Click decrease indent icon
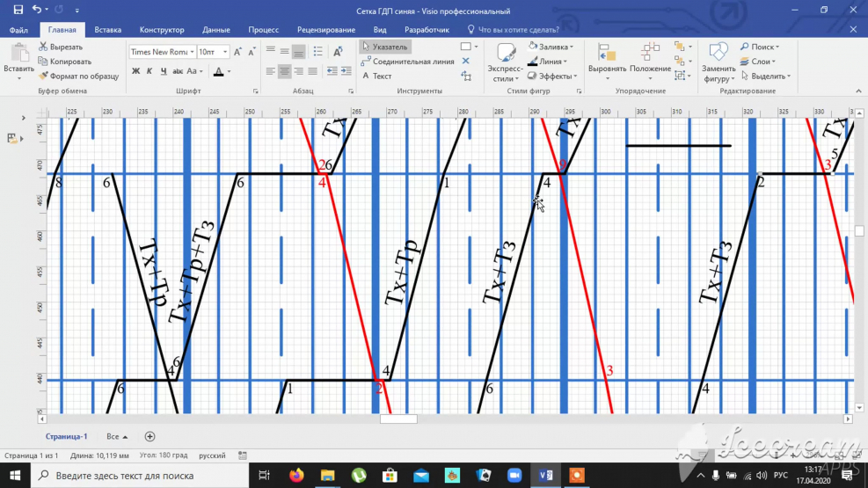Screen dimensions: 868x488 click(332, 71)
